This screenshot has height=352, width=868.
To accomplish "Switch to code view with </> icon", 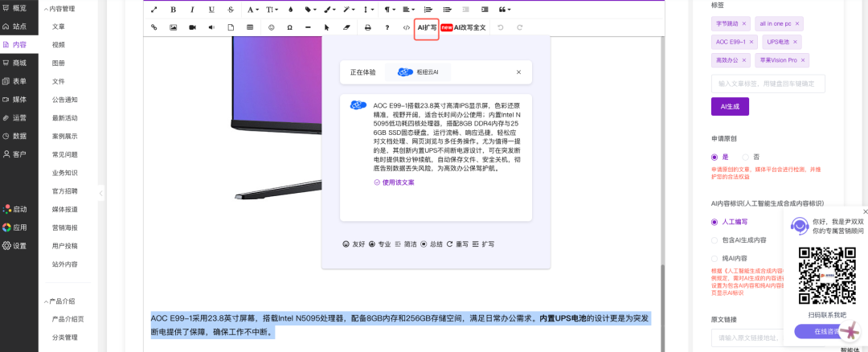I will pyautogui.click(x=406, y=27).
